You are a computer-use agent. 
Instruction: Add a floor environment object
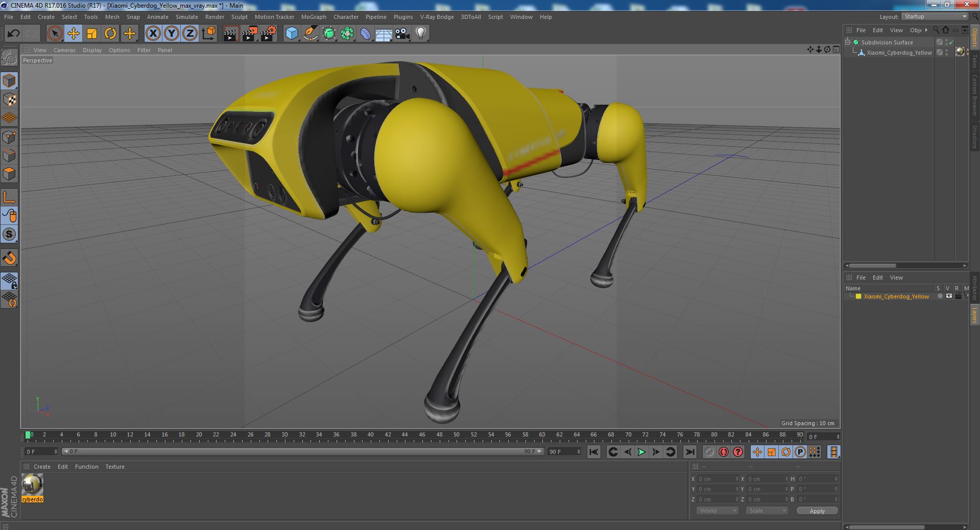(384, 34)
